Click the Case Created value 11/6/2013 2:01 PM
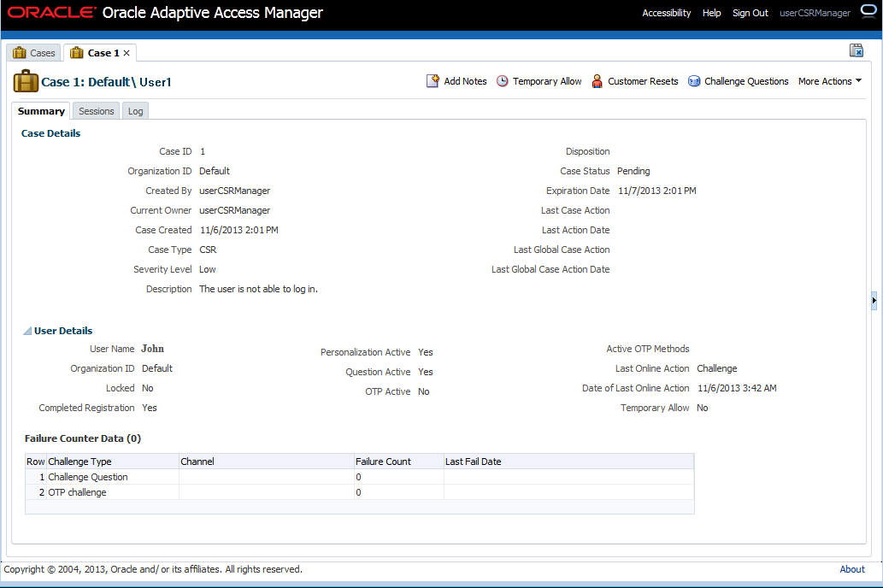 pyautogui.click(x=238, y=230)
